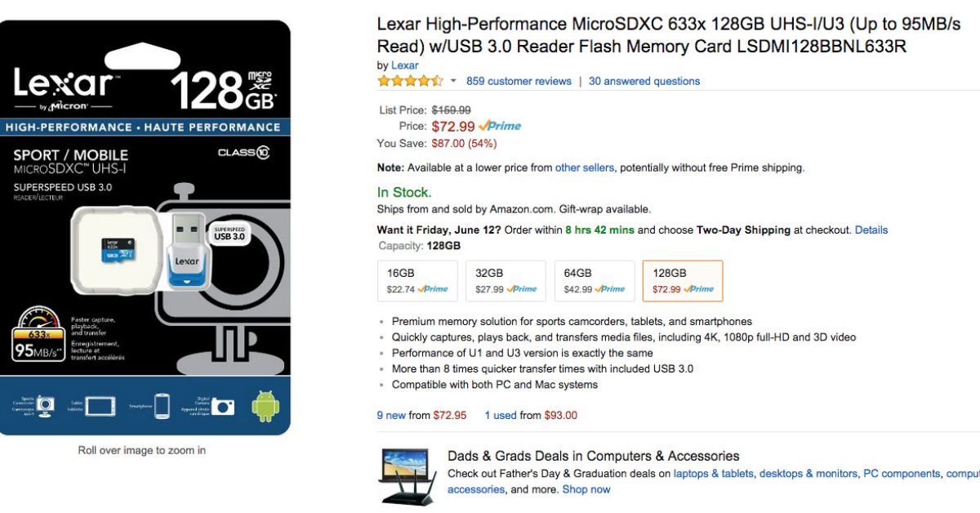Select the 128GB capacity option
The height and width of the screenshot is (513, 980).
683,280
